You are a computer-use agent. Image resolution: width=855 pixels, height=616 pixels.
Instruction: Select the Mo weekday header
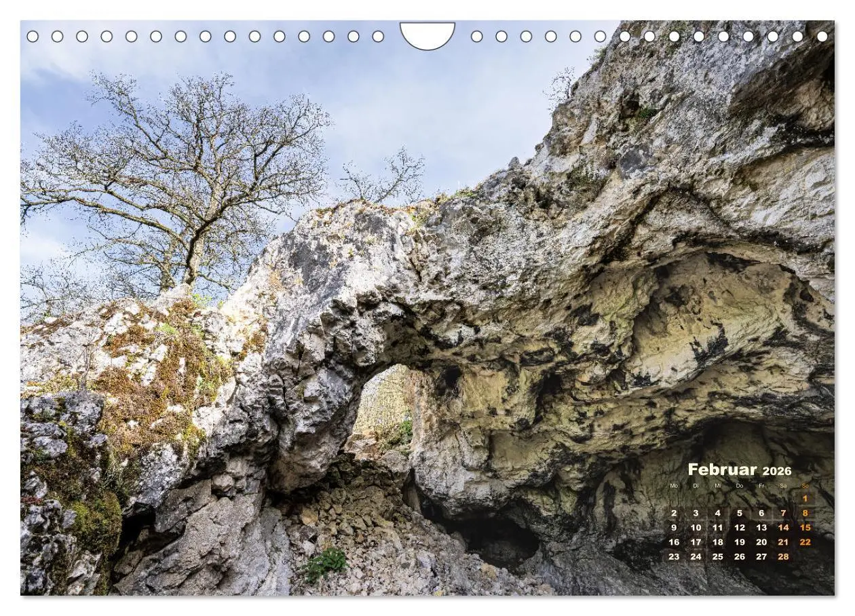pyautogui.click(x=673, y=486)
